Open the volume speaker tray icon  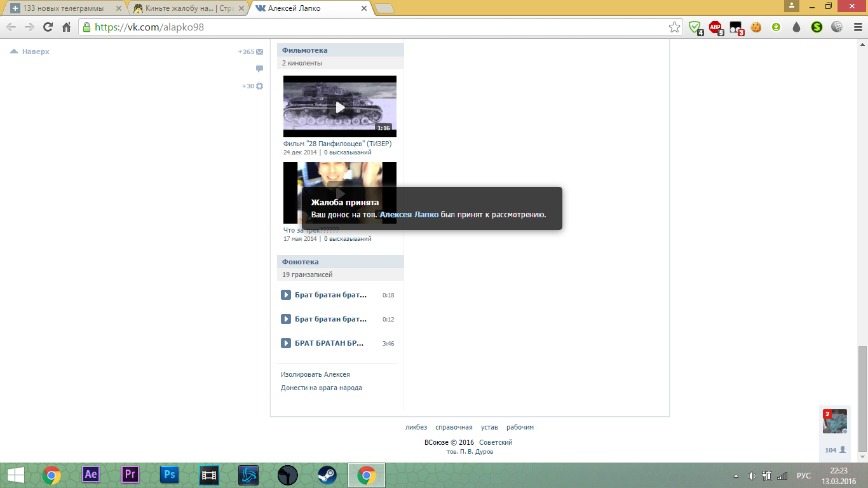click(752, 475)
